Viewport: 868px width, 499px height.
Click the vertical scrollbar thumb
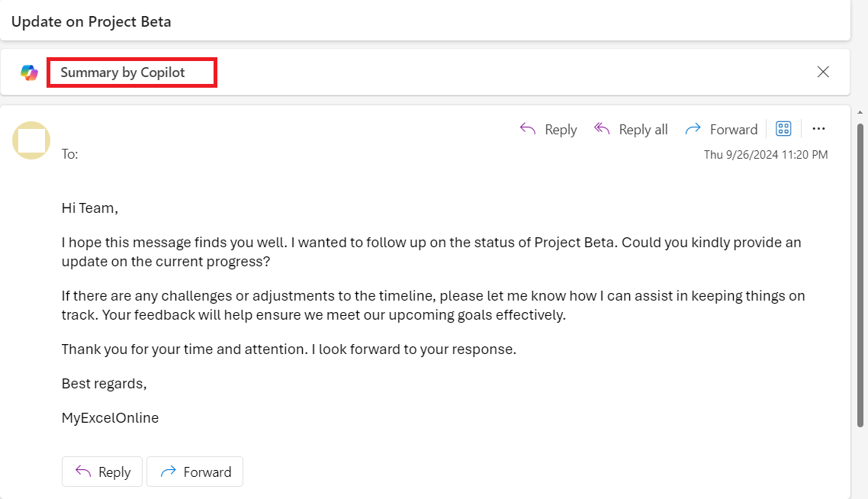tap(860, 275)
